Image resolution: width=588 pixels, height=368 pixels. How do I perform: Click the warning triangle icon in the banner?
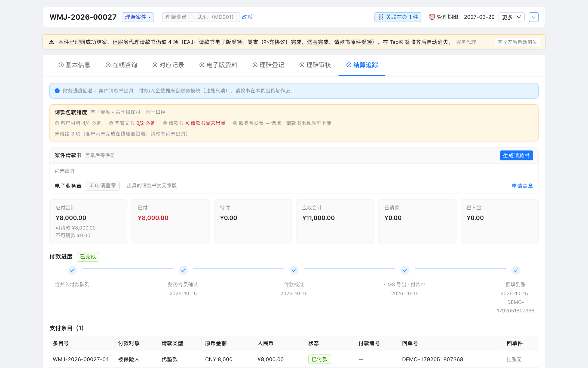(51, 42)
